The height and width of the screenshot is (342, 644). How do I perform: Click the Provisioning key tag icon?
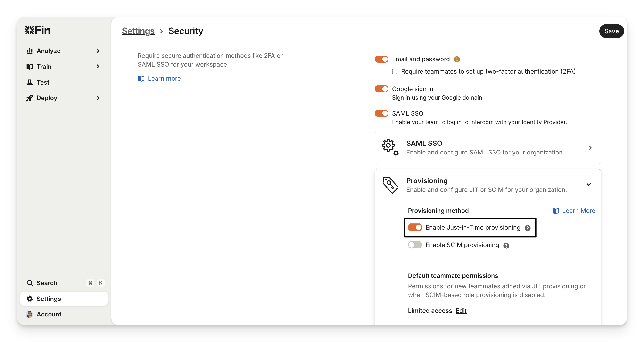[390, 185]
